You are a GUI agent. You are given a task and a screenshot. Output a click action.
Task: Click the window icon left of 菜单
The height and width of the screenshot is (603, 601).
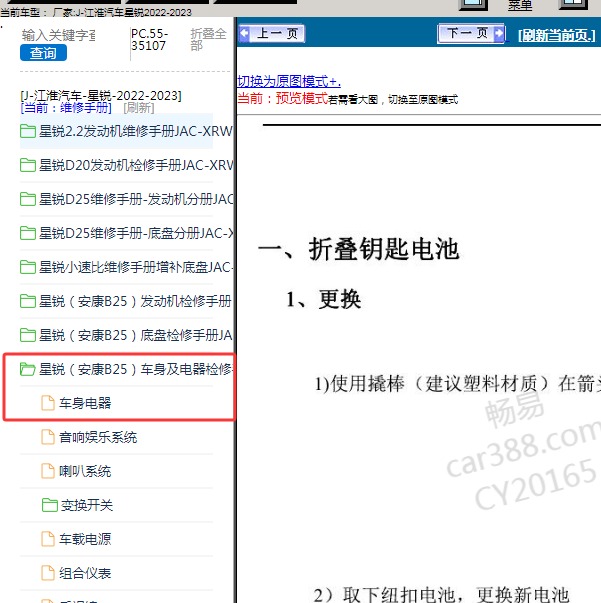[474, 5]
